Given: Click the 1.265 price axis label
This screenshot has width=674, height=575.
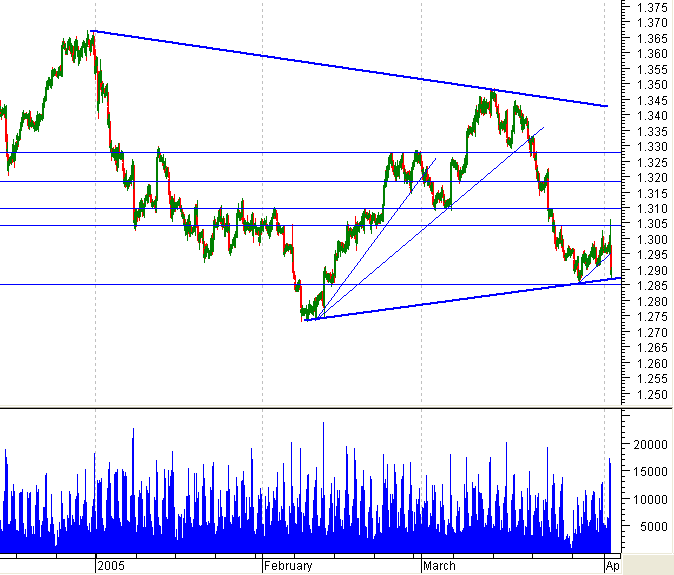Looking at the screenshot, I should 652,348.
